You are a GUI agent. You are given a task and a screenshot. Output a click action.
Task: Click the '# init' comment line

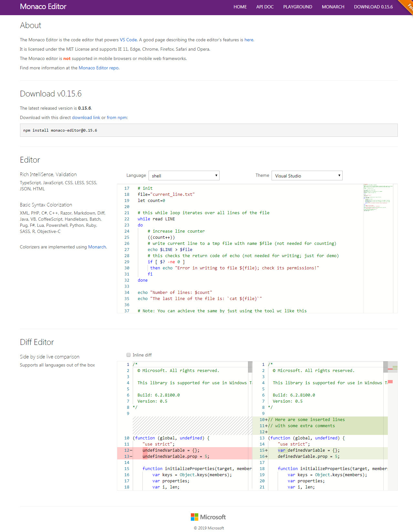pos(145,188)
